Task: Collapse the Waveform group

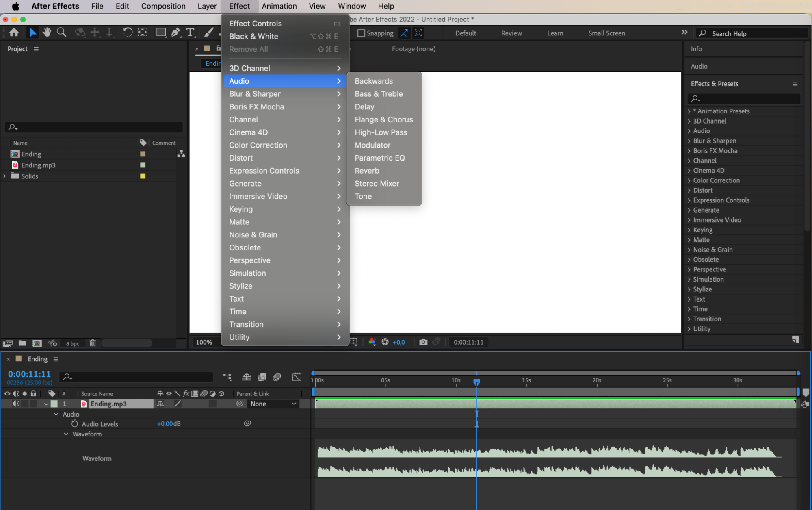Action: (66, 434)
